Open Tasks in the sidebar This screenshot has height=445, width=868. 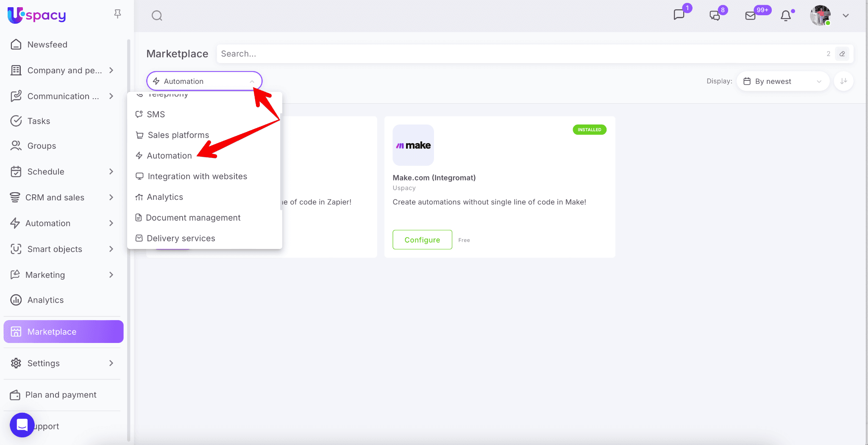click(x=39, y=121)
